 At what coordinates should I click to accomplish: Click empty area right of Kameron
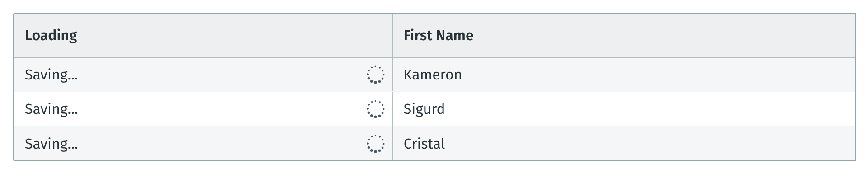(656, 75)
